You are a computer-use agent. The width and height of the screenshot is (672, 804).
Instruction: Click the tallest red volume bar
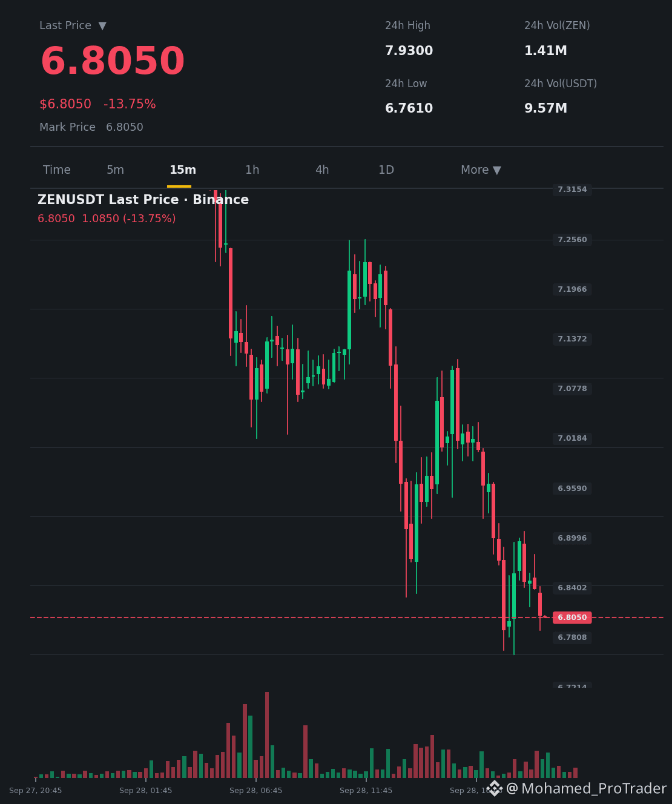coord(267,735)
